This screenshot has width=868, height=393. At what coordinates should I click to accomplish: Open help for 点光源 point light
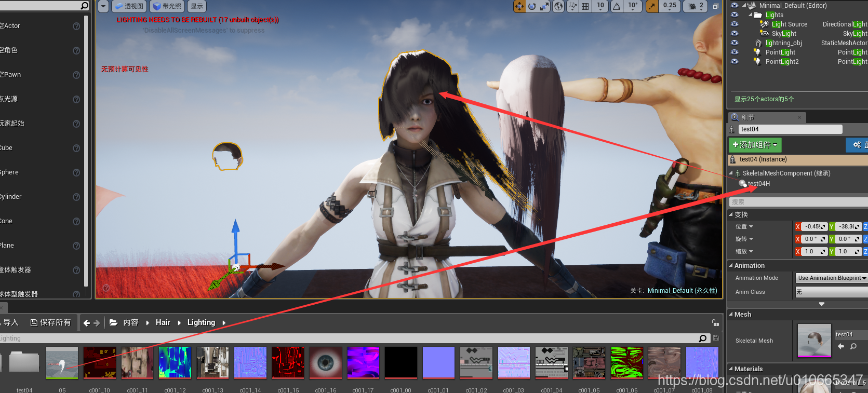tap(76, 99)
